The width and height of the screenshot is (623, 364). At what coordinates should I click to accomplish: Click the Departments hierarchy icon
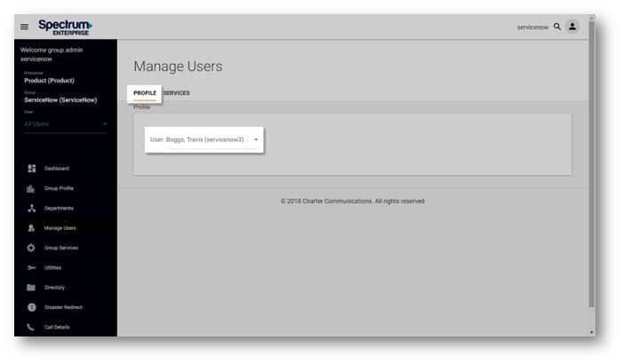pyautogui.click(x=32, y=208)
